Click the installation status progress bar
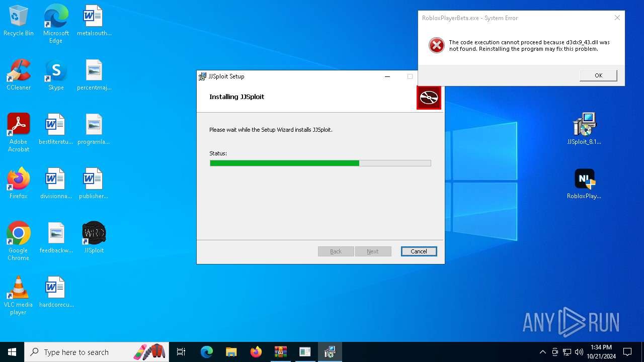 320,163
